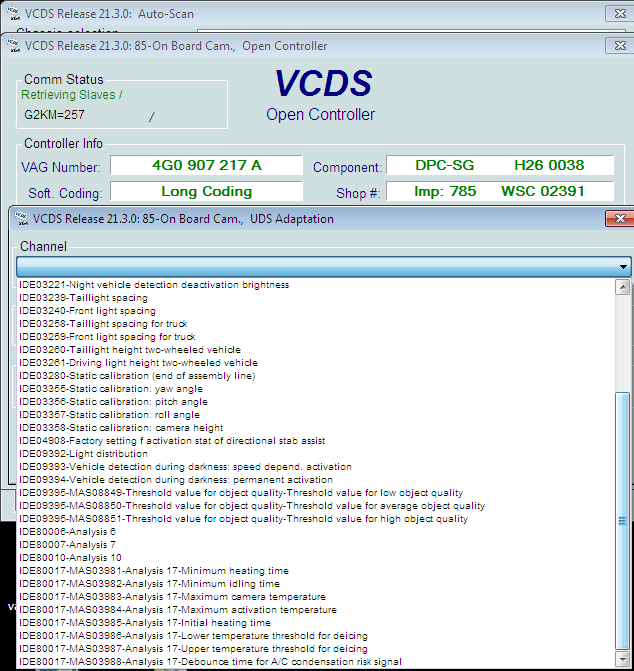Screen dimensions: 634x671
Task: Select IDE03358-Static calibration: camera height
Action: (x=316, y=428)
